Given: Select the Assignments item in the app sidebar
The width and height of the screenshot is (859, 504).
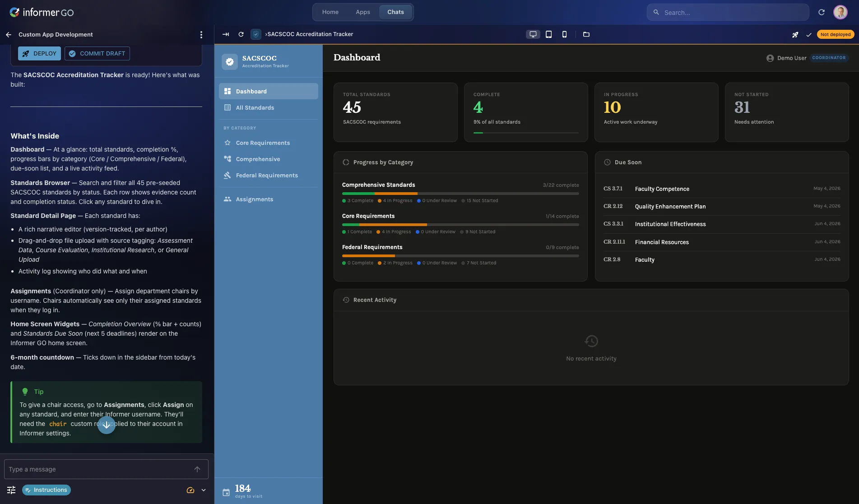Looking at the screenshot, I should point(254,199).
